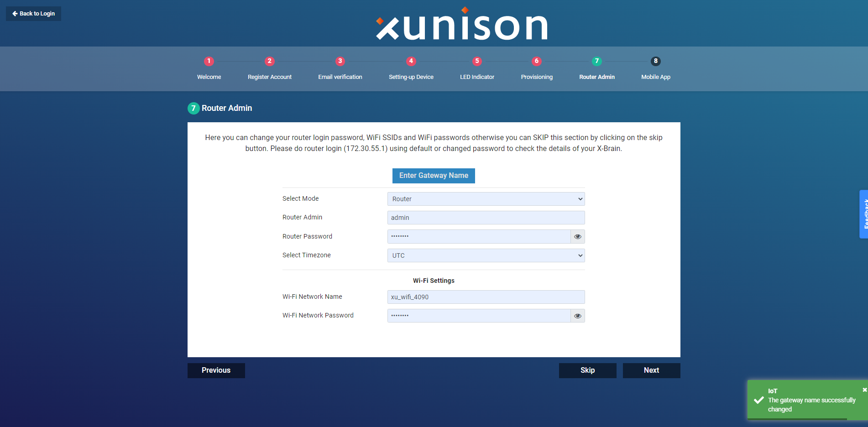Open the Email verification step label
Screen dimensions: 868x427
point(340,77)
